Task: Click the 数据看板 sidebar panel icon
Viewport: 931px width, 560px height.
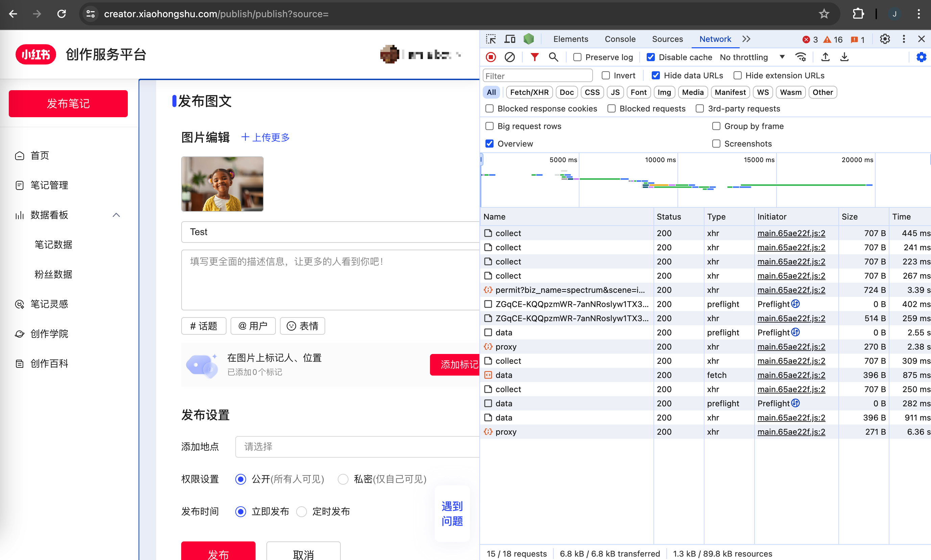Action: click(19, 214)
